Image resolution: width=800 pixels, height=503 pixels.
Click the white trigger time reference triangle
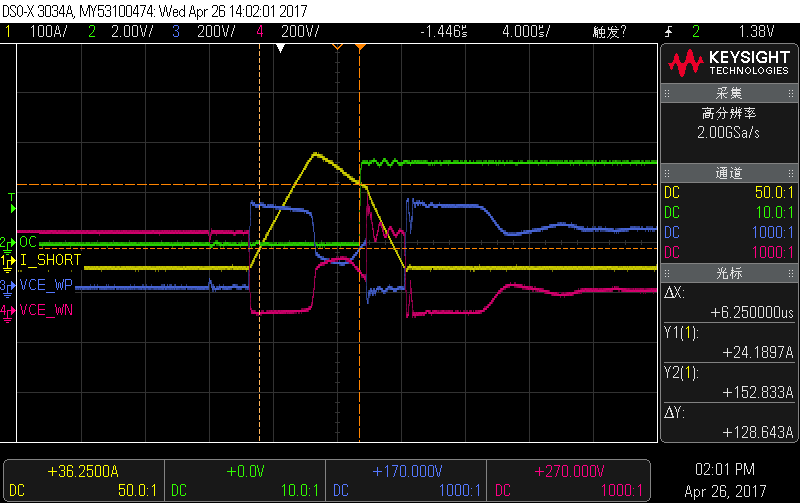click(x=280, y=48)
